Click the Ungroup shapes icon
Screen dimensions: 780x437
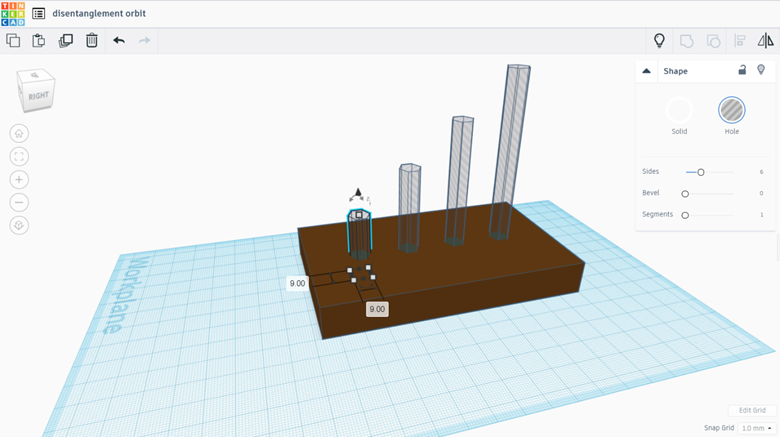[713, 41]
